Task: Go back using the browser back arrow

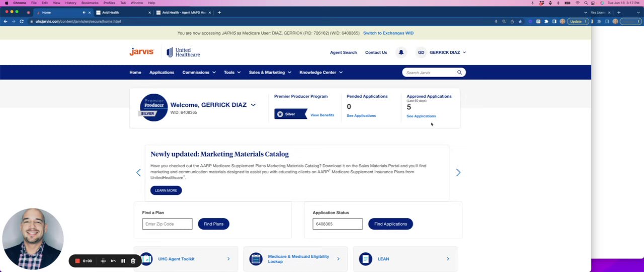Action: pos(5,22)
